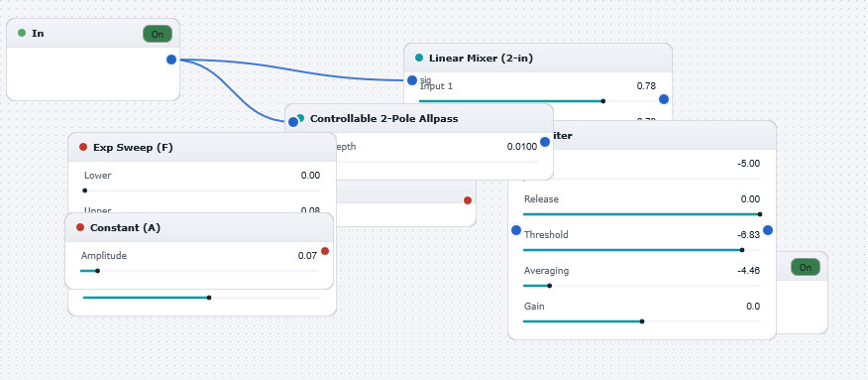Select the Linear Mixer (2-in) header
868x380 pixels.
(538, 58)
